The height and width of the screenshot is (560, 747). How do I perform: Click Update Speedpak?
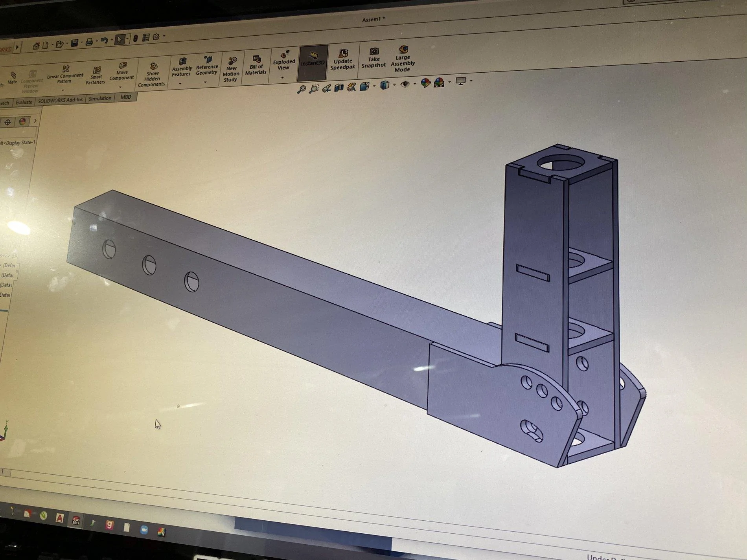(x=343, y=60)
